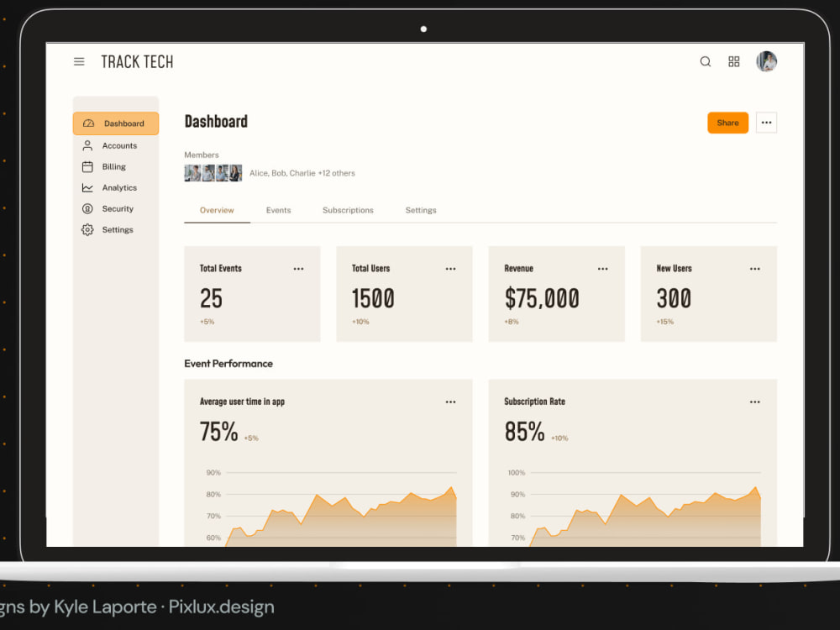Go to Security in the sidebar
Image resolution: width=840 pixels, height=630 pixels.
[x=116, y=208]
